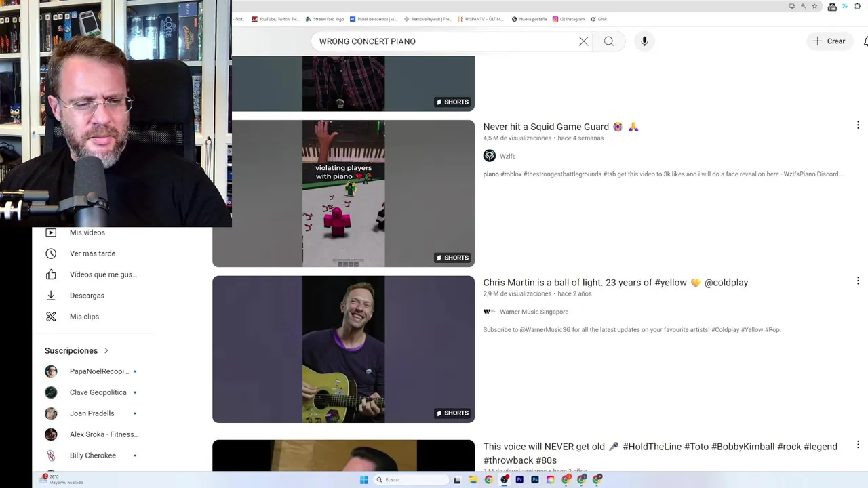Screen dimensions: 868x488
Task: Open the Wzlfs channel name link
Action: [508, 156]
